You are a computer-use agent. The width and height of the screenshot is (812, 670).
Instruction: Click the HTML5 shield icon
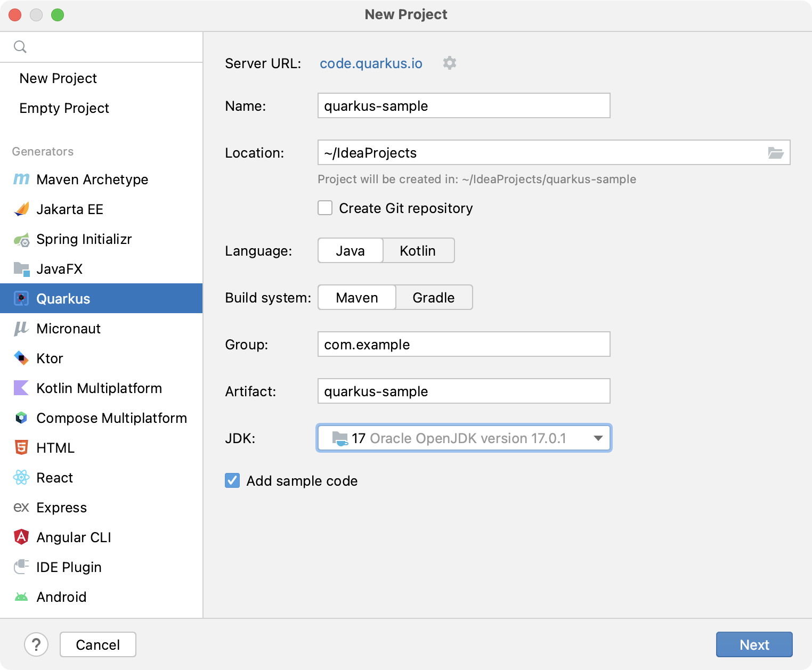coord(21,448)
